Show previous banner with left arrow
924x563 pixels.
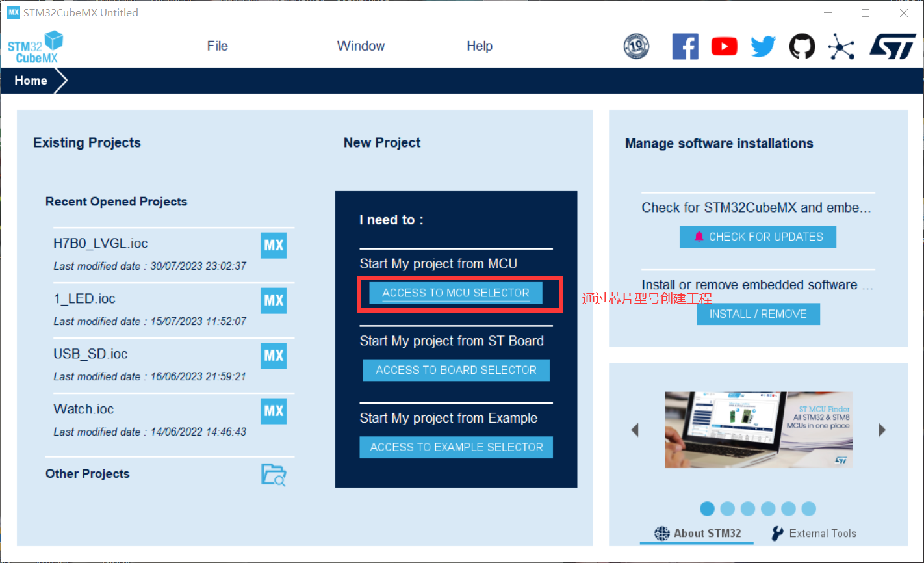(x=635, y=430)
